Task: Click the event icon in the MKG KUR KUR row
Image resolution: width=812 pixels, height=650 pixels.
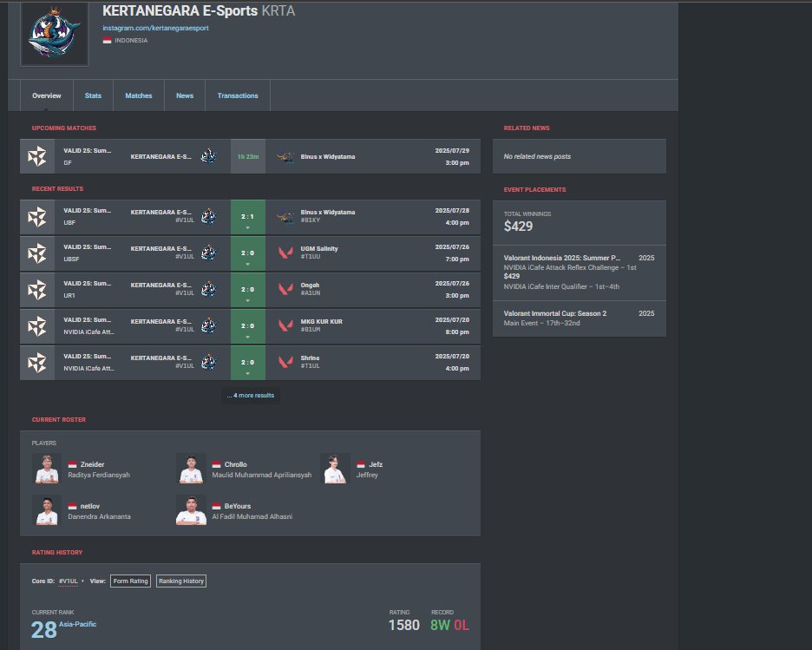Action: 37,325
